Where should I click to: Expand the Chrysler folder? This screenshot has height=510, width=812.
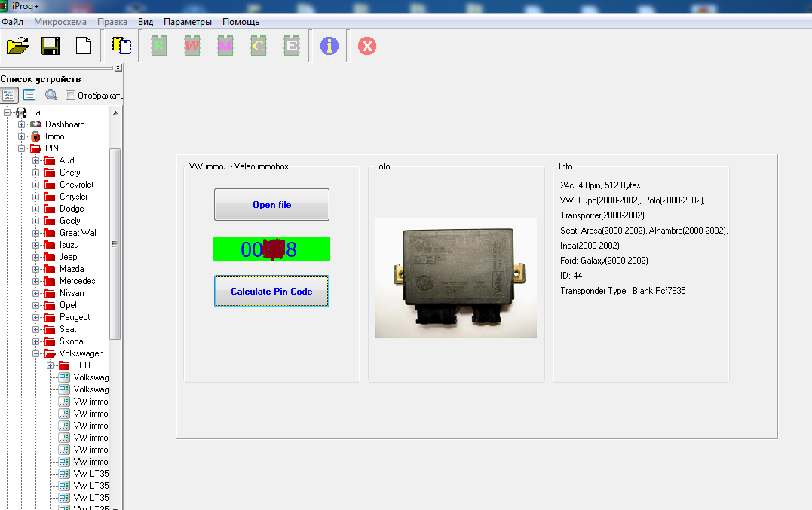tap(35, 197)
